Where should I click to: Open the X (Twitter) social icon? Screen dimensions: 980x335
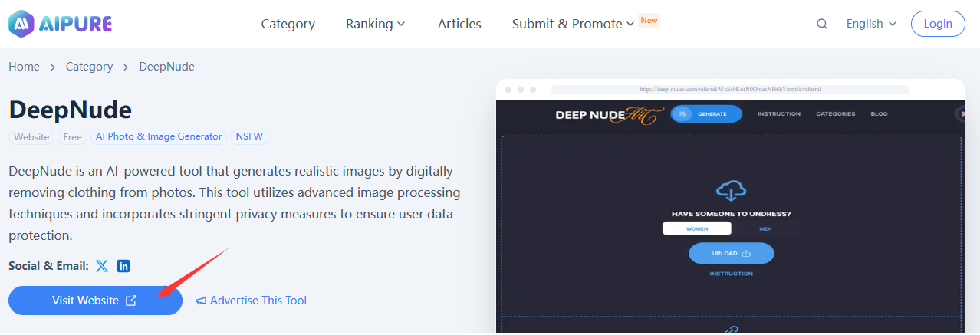click(x=102, y=266)
